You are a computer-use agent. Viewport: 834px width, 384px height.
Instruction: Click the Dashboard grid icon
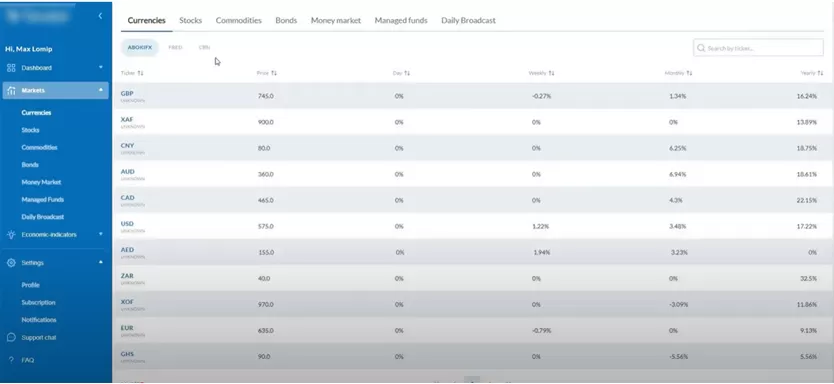pyautogui.click(x=11, y=68)
